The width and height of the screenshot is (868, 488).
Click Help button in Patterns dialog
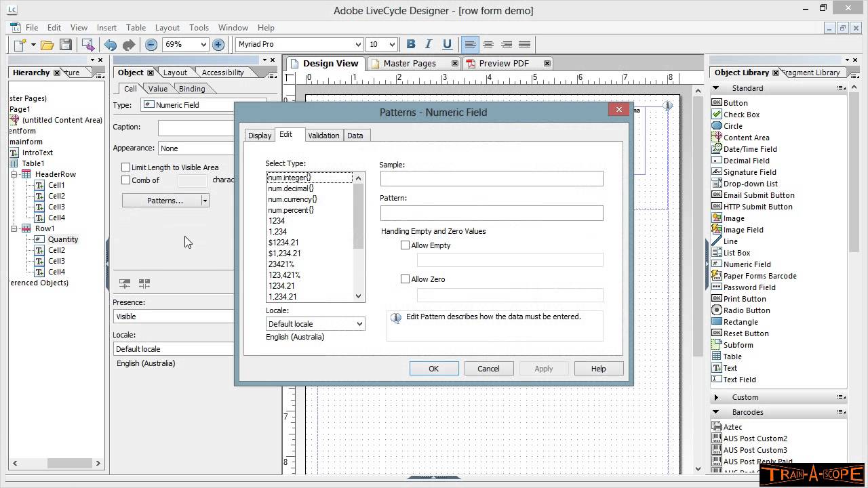click(x=598, y=369)
